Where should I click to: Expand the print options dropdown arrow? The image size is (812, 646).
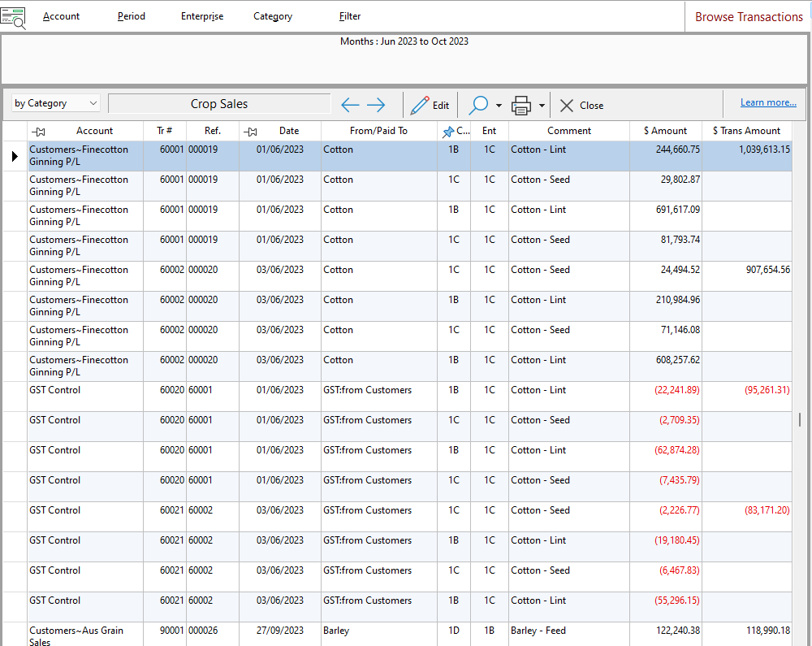coord(542,106)
